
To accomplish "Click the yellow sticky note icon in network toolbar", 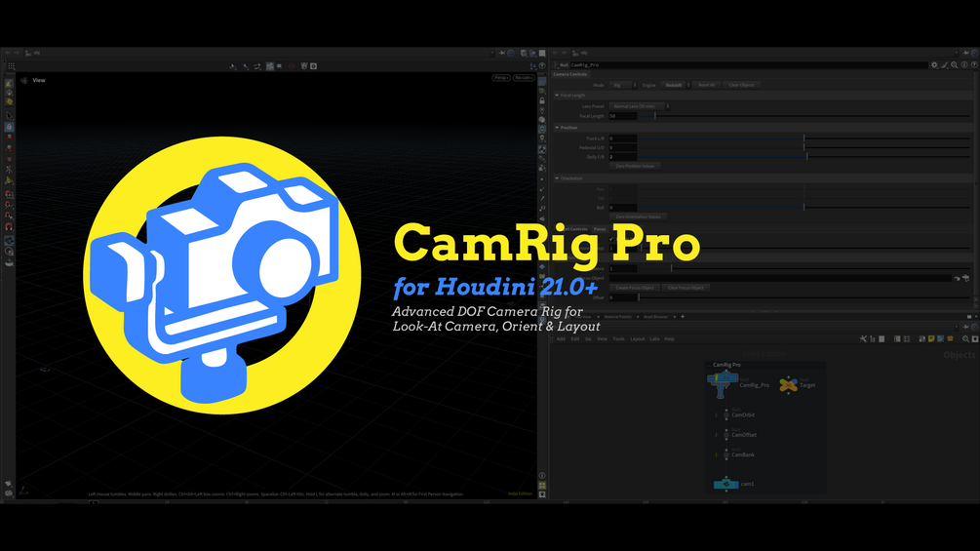I will point(931,339).
